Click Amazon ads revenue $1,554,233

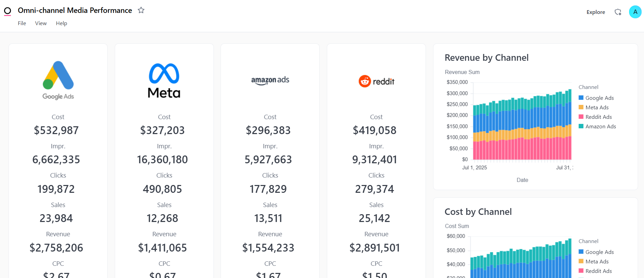[268, 248]
